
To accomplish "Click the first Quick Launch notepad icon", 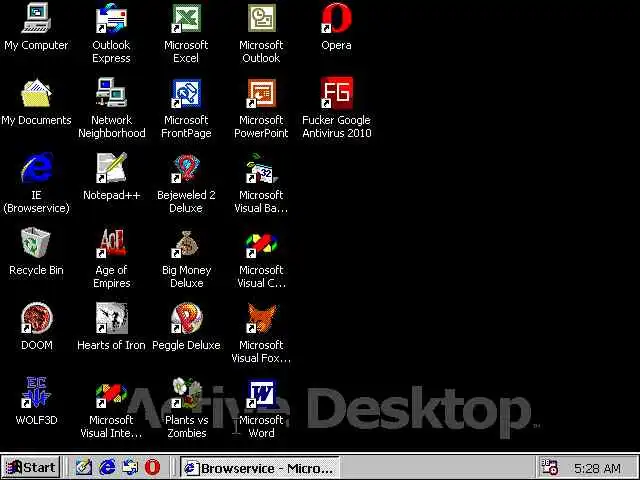I will click(84, 467).
